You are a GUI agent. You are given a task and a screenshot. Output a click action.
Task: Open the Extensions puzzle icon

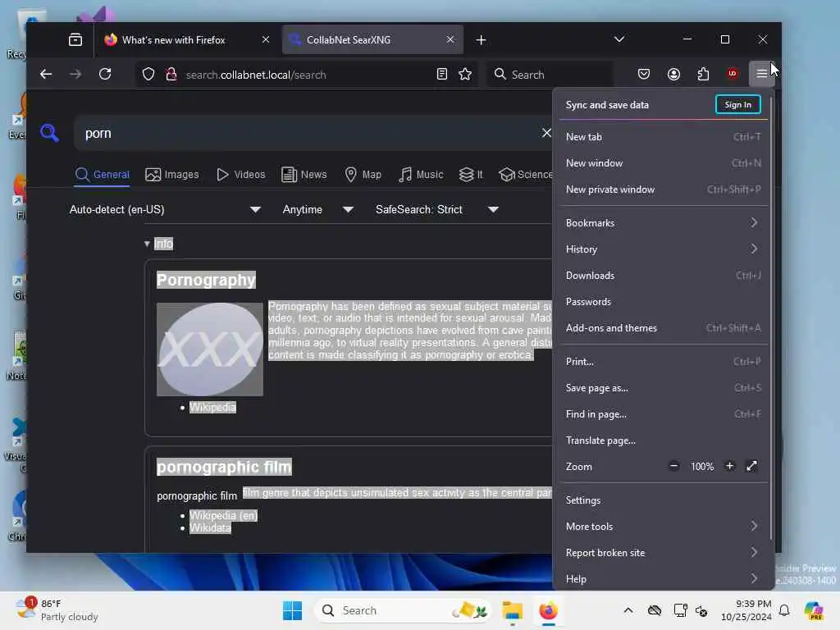[703, 75]
